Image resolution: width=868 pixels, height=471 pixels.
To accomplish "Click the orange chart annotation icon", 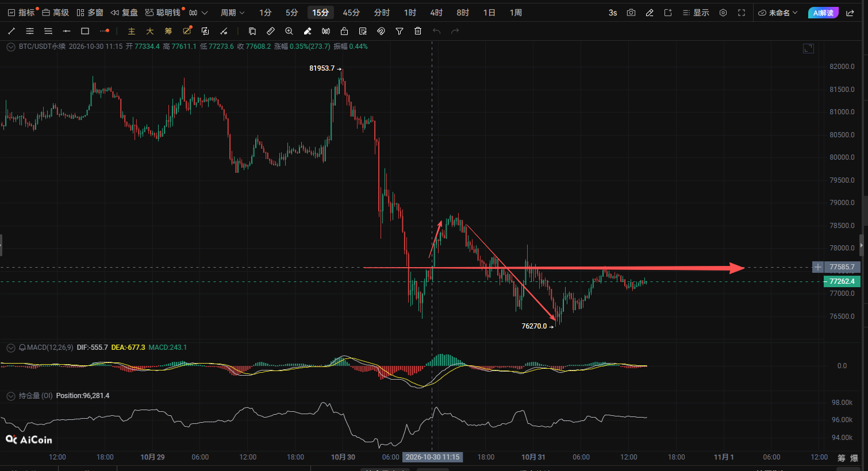I will click(x=187, y=31).
